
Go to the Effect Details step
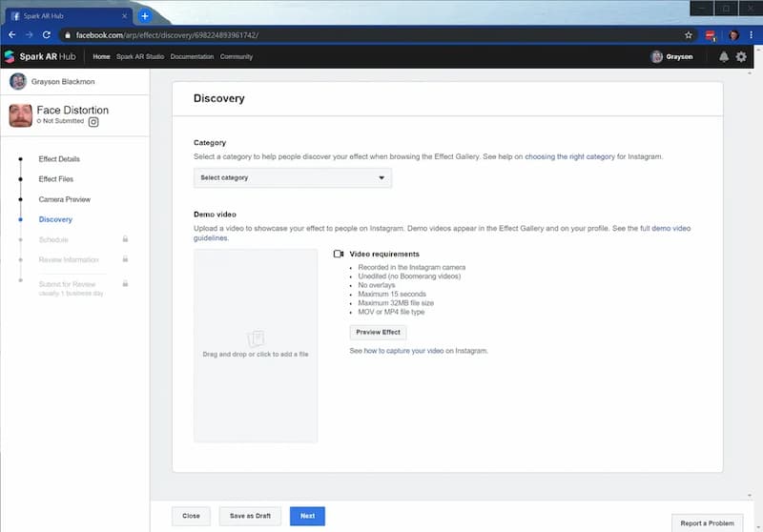pyautogui.click(x=59, y=159)
